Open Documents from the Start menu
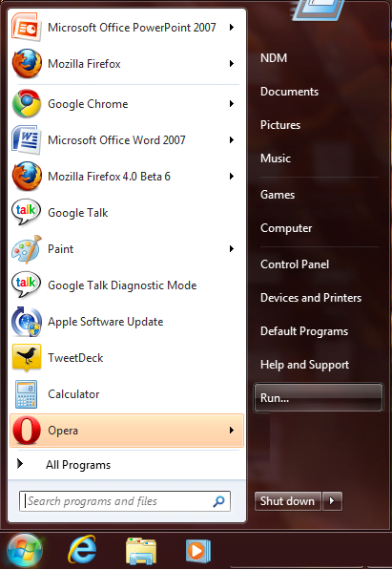The width and height of the screenshot is (392, 570). [289, 92]
